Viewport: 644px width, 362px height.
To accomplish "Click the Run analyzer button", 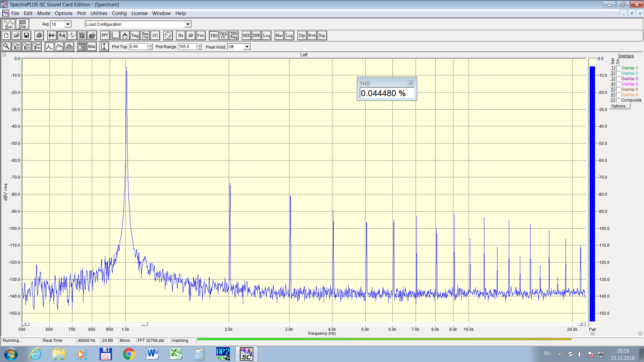I will (9, 24).
